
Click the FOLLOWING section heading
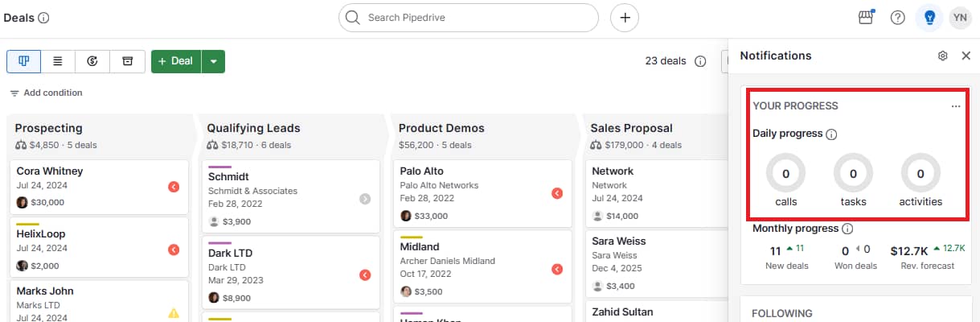tap(781, 313)
